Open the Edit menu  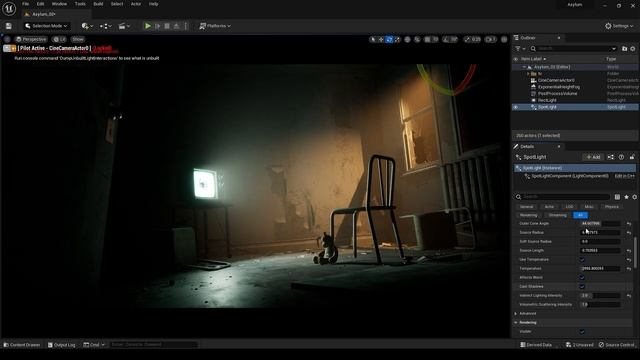40,4
